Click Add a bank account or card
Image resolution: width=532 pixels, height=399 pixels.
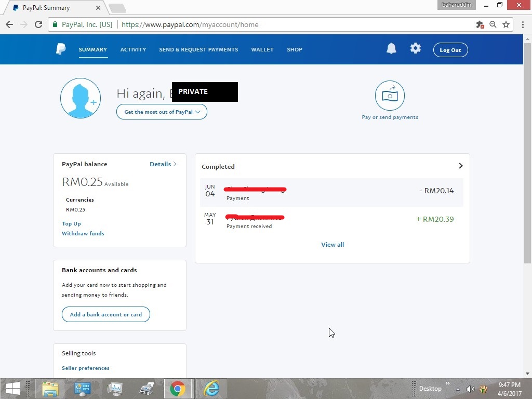point(106,314)
